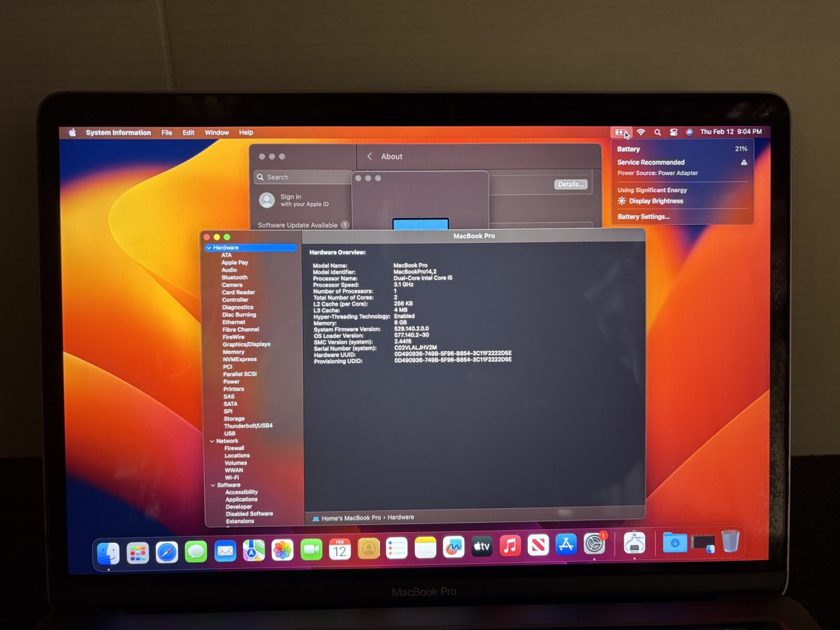Open the Music app in the Dock
Image resolution: width=840 pixels, height=630 pixels.
coord(510,546)
